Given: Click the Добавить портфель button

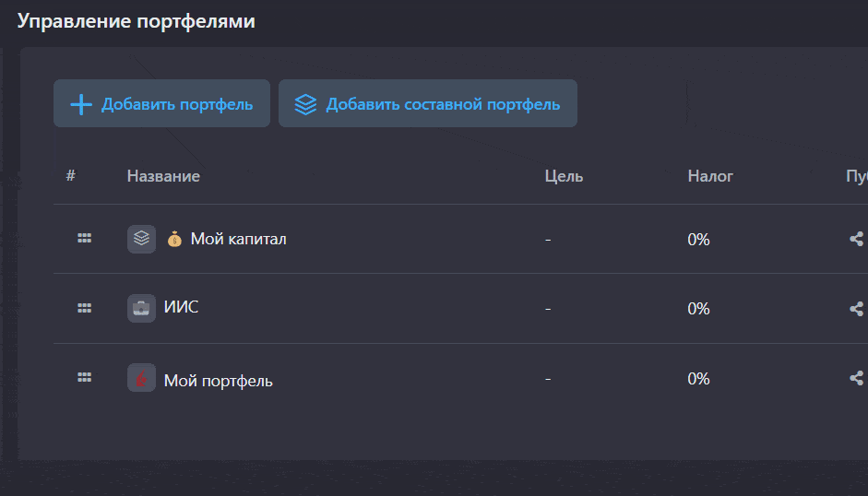Looking at the screenshot, I should (x=161, y=103).
